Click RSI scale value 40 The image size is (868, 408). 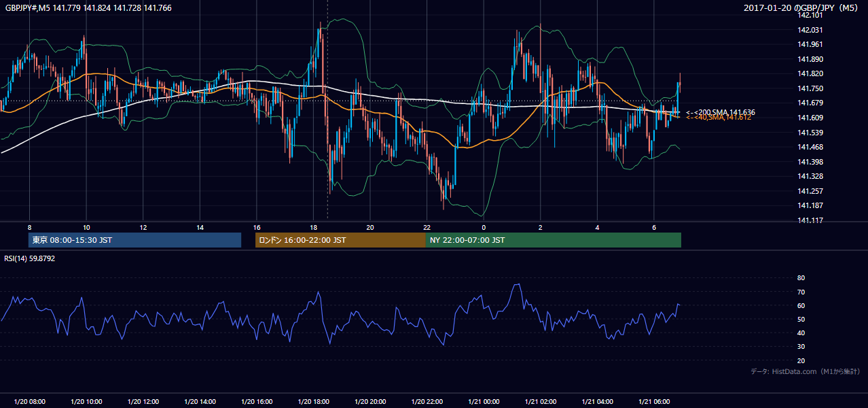click(801, 333)
